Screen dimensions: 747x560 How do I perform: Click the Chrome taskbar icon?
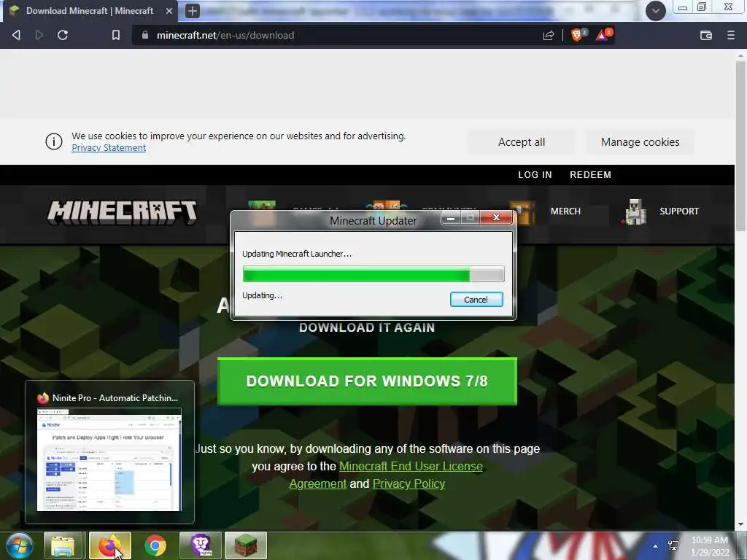(x=155, y=545)
